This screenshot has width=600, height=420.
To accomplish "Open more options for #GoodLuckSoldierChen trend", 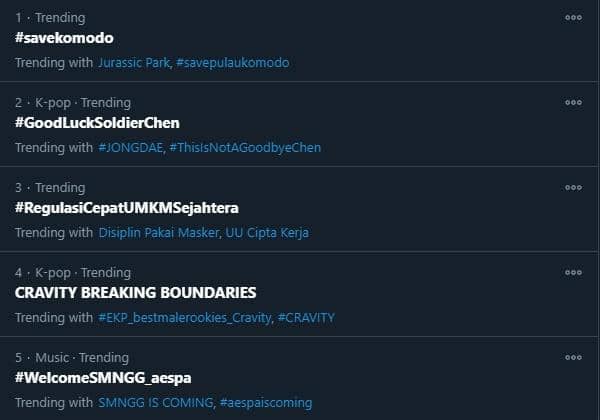I will click(x=573, y=103).
